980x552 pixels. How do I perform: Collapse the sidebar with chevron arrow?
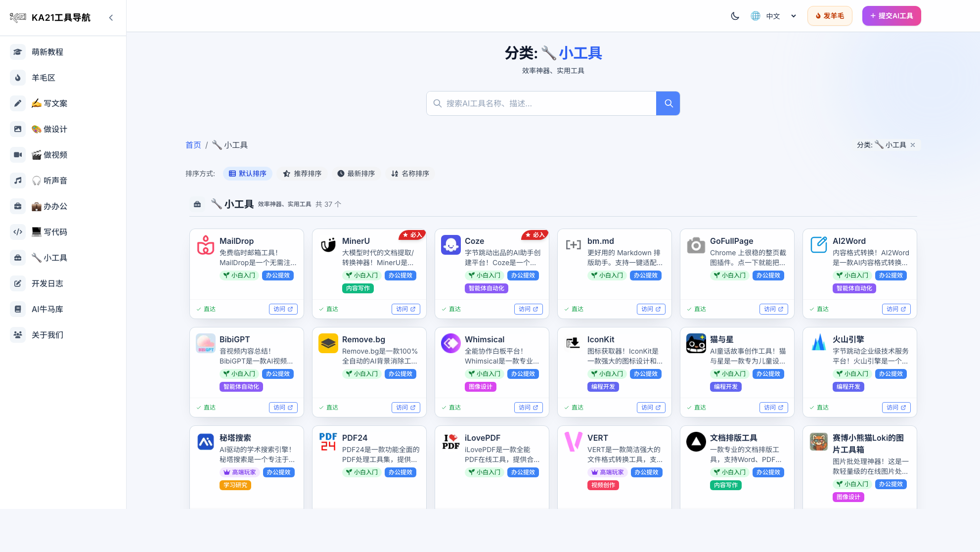[111, 18]
